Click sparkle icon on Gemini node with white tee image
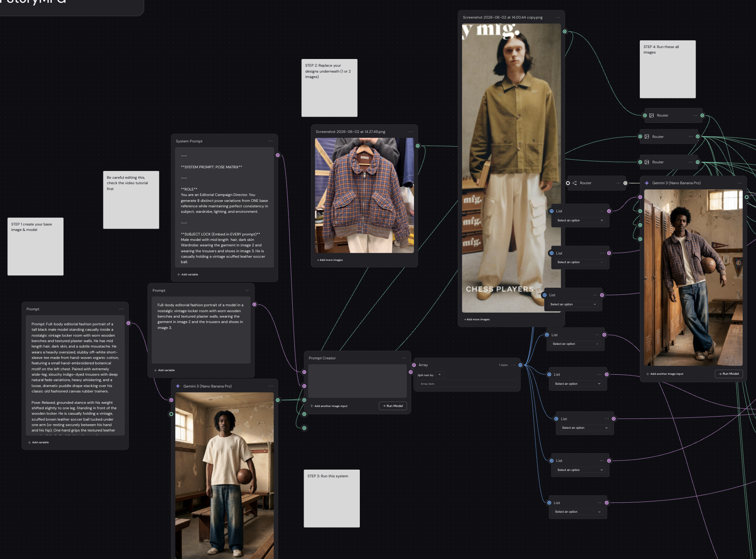This screenshot has width=756, height=559. pyautogui.click(x=178, y=386)
